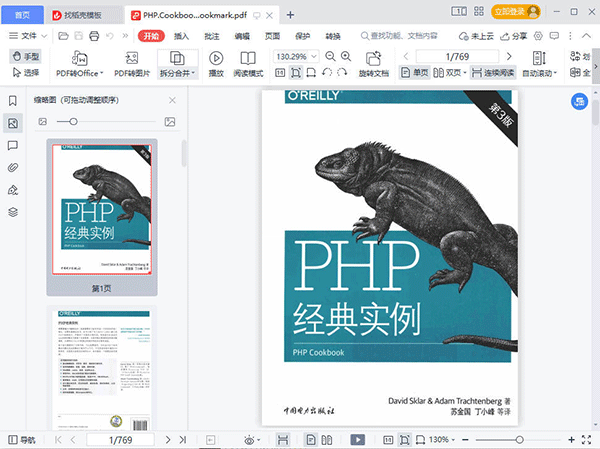Click the 分享 share button
Image resolution: width=600 pixels, height=449 pixels.
pyautogui.click(x=514, y=36)
